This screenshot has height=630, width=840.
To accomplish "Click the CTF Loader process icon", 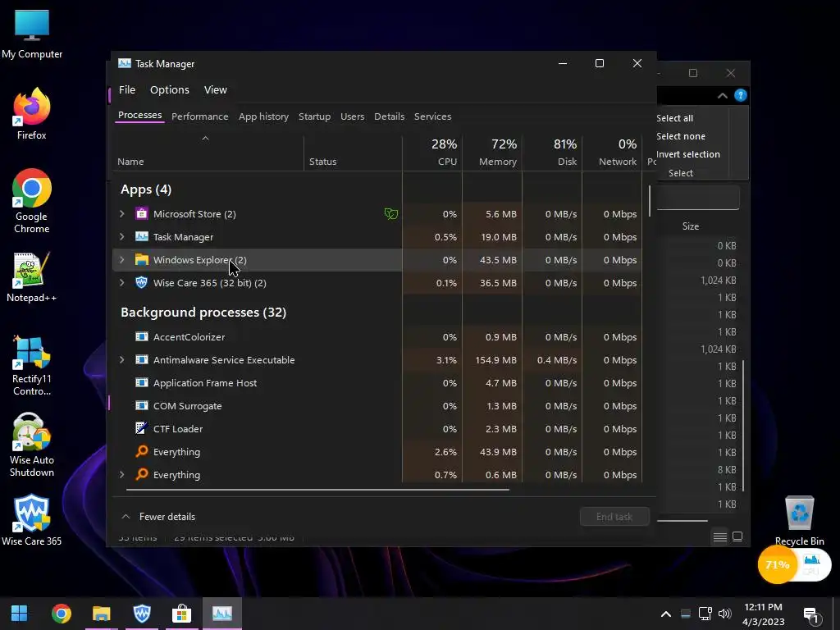I will [x=141, y=428].
